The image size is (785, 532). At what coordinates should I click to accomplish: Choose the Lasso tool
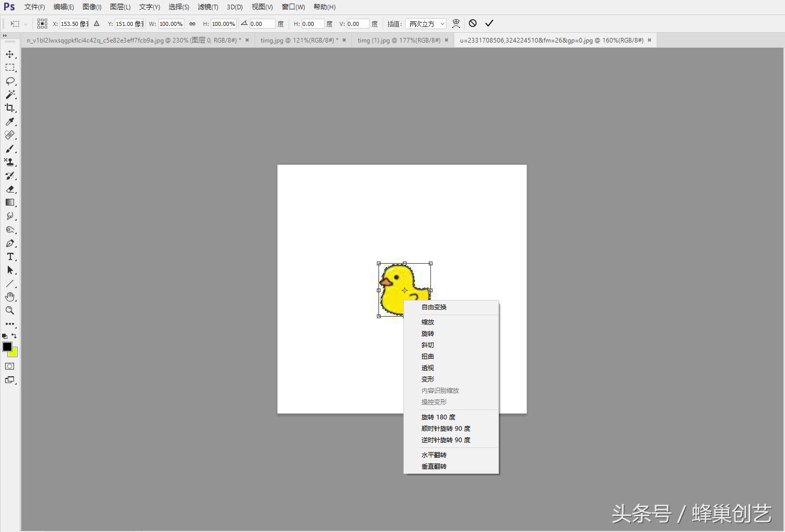[10, 81]
